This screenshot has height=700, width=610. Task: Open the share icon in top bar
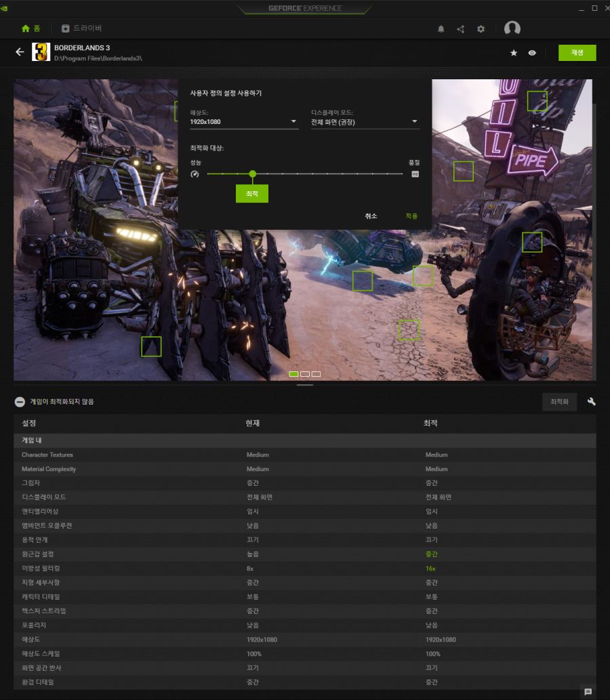(461, 29)
